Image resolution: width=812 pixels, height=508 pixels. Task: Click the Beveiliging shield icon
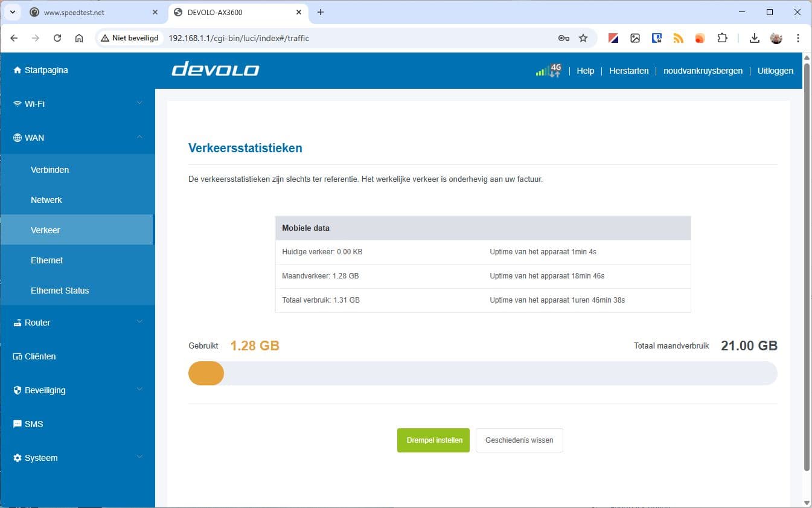point(17,390)
